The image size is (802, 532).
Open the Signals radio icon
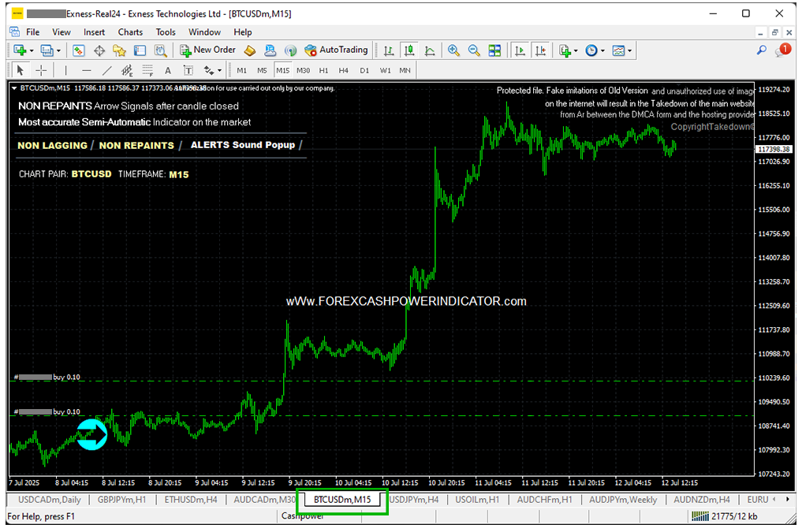coord(290,50)
